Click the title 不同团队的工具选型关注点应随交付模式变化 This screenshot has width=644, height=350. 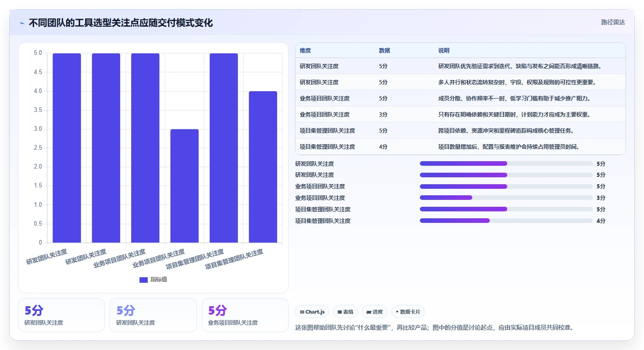pyautogui.click(x=121, y=23)
